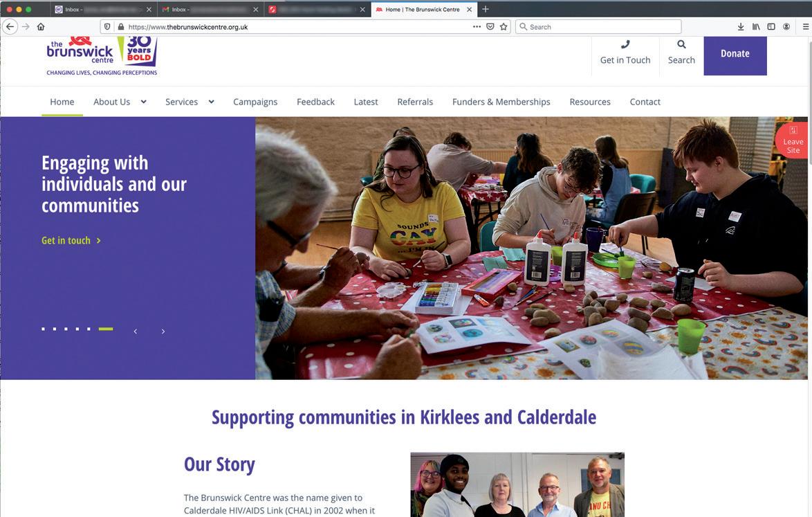Click the browser back arrow button
Viewport: 812px width, 517px height.
[10, 27]
